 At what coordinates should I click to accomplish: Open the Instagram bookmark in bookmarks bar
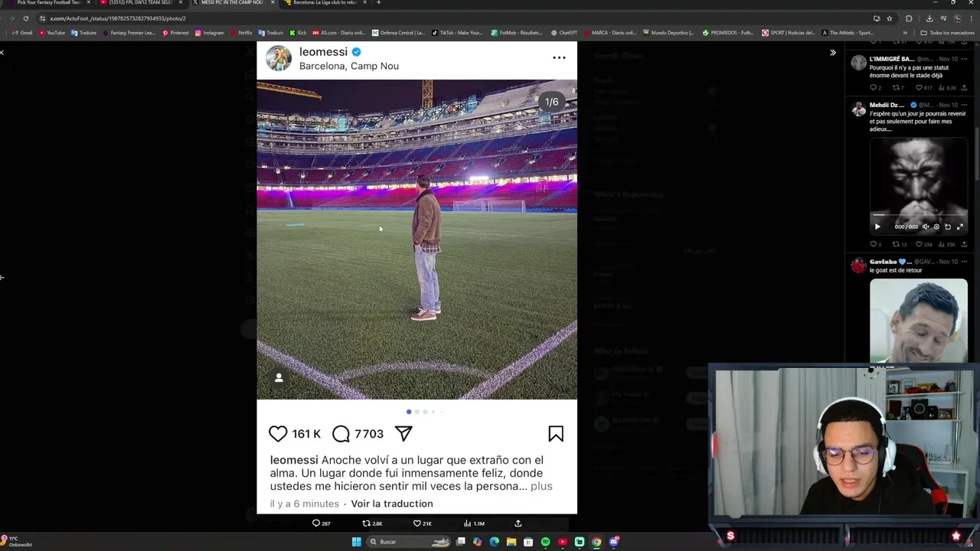(209, 33)
